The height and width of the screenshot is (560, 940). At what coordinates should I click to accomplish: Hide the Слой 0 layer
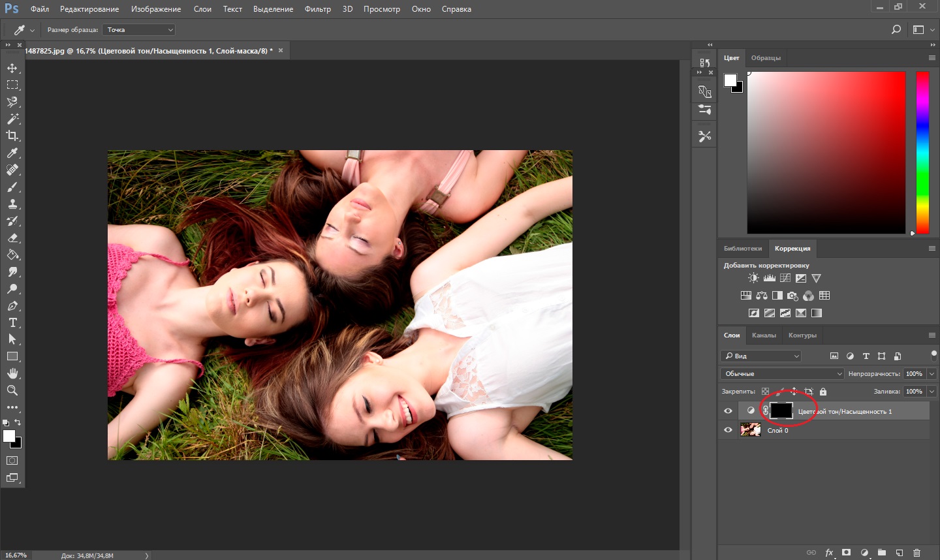point(728,430)
